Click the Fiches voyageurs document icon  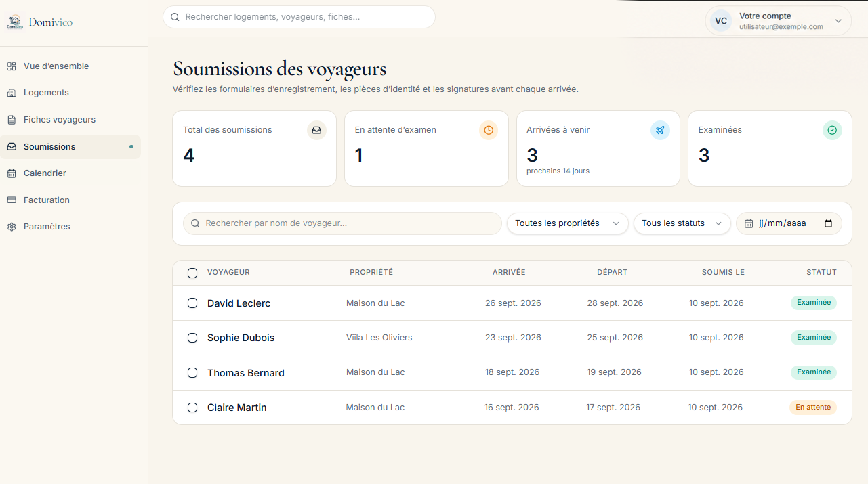click(12, 120)
